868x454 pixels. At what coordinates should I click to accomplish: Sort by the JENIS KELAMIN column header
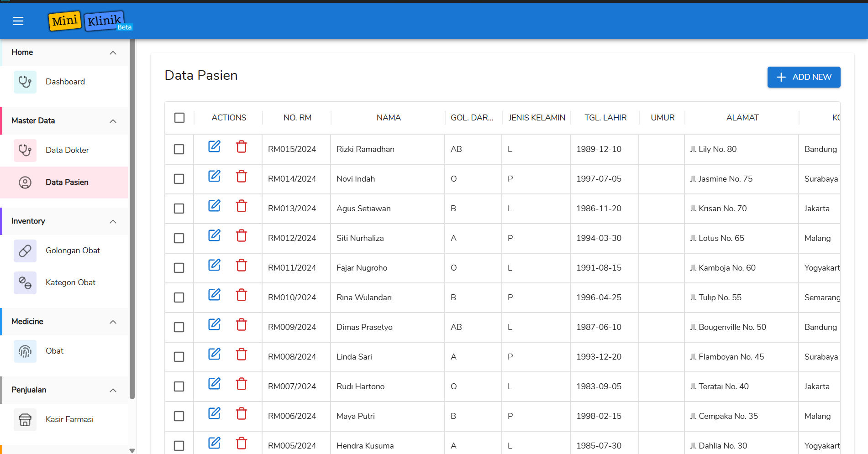pos(537,118)
